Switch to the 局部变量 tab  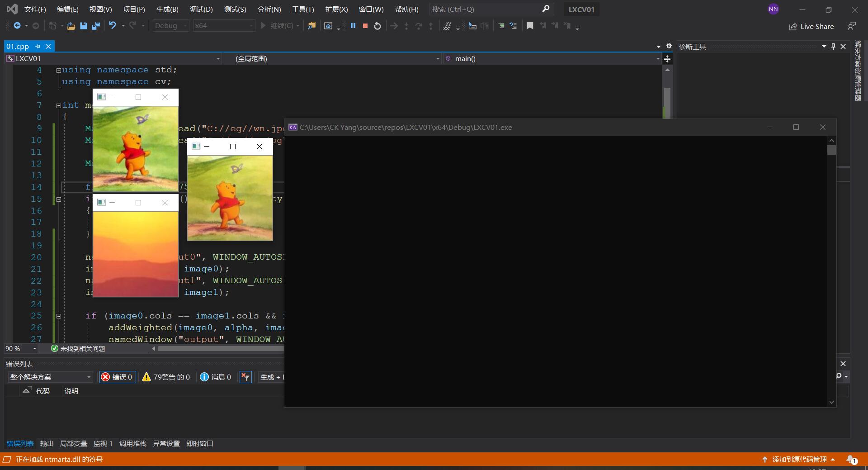[x=74, y=444]
